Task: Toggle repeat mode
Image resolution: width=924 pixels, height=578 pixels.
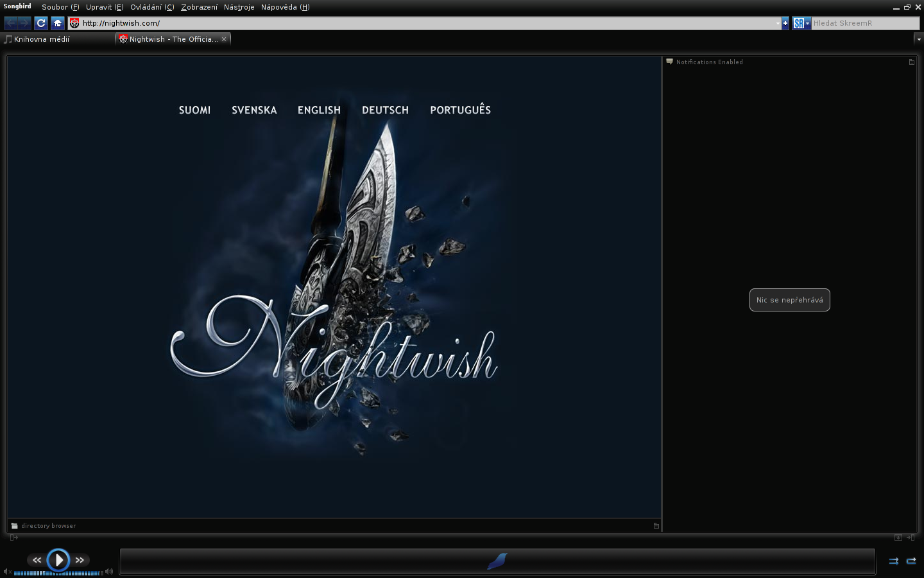Action: tap(911, 561)
